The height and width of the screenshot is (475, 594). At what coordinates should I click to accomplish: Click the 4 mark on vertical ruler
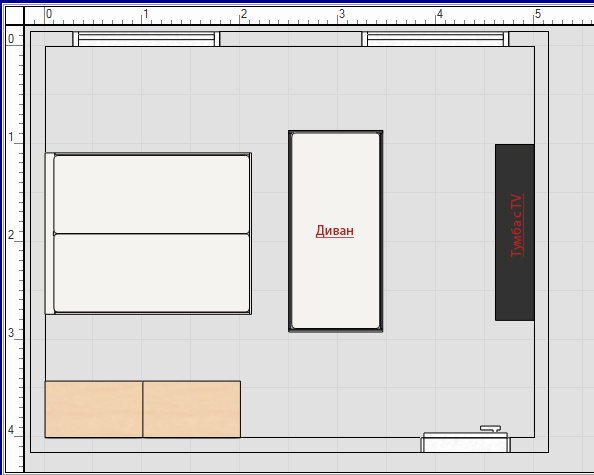[11, 430]
